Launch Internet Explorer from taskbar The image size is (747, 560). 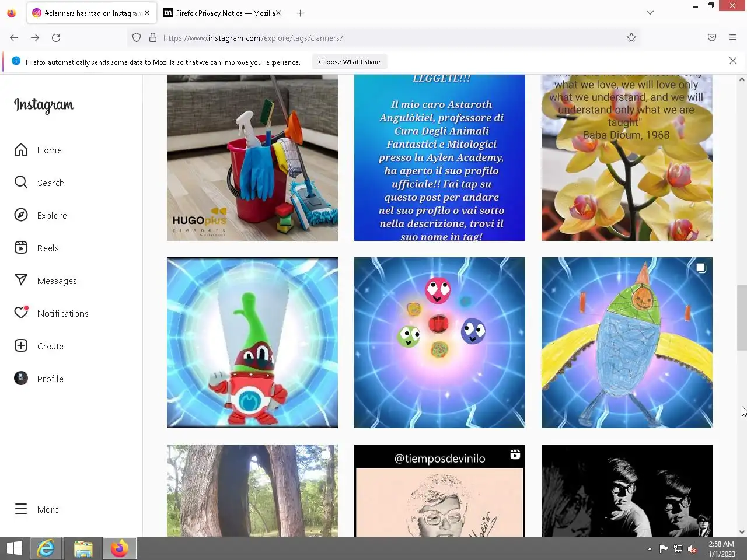click(x=46, y=548)
